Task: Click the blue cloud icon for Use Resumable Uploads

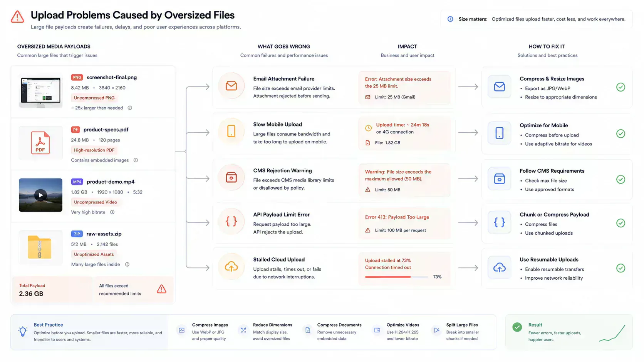Action: click(500, 267)
